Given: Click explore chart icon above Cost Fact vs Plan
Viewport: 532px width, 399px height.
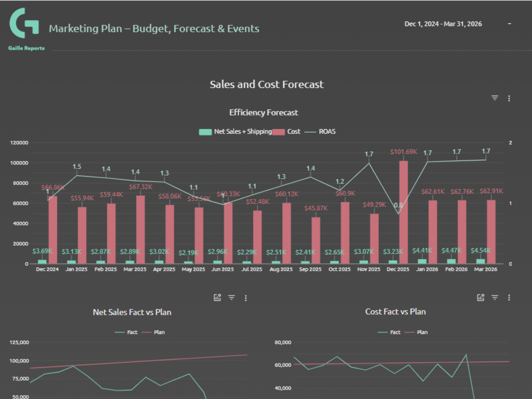Looking at the screenshot, I should point(480,298).
